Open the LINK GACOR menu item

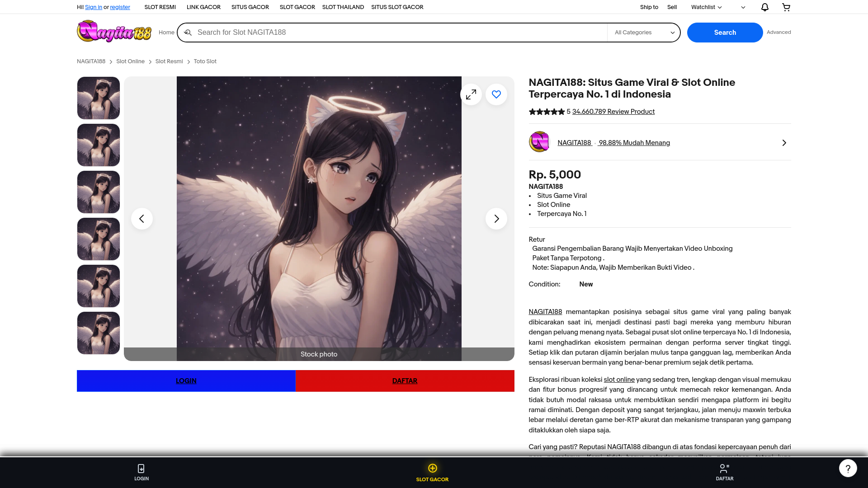(x=203, y=7)
